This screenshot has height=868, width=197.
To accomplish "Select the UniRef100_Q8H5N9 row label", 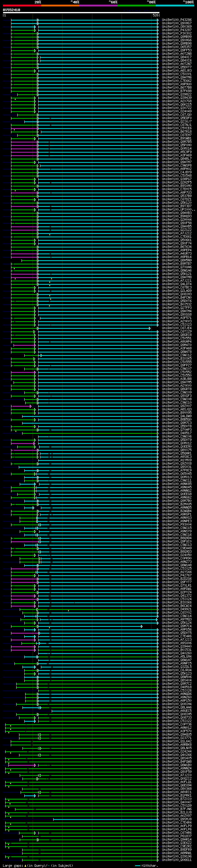I will tap(177, 260).
